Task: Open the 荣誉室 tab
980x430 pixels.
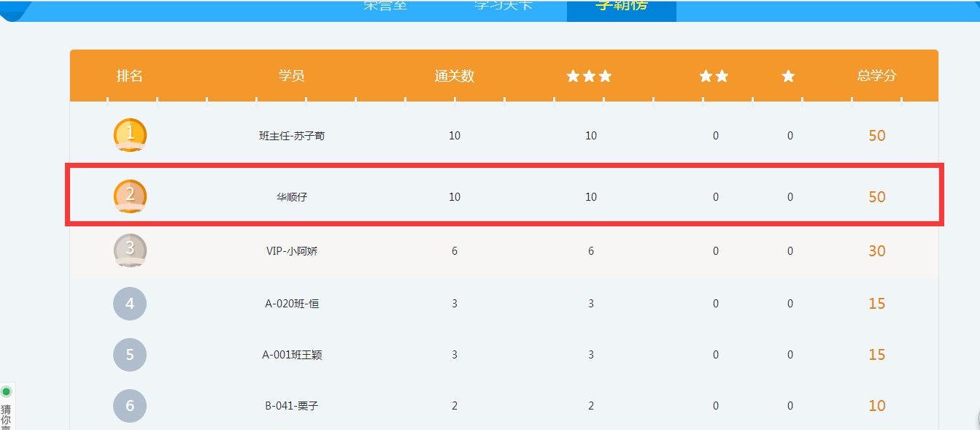Action: 385,6
